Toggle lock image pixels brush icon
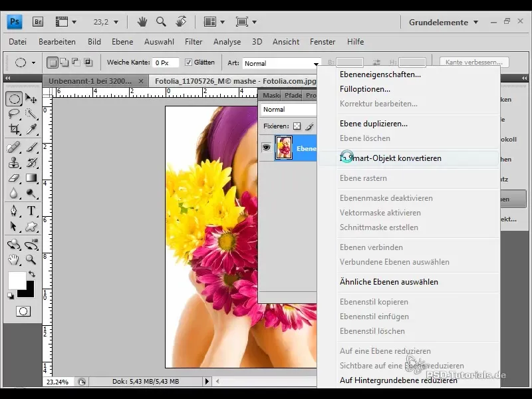 pyautogui.click(x=309, y=126)
